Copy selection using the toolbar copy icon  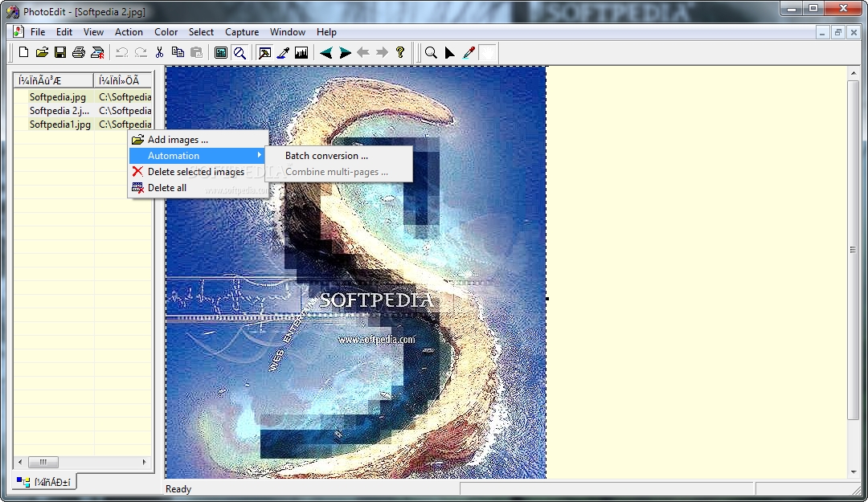pos(178,52)
